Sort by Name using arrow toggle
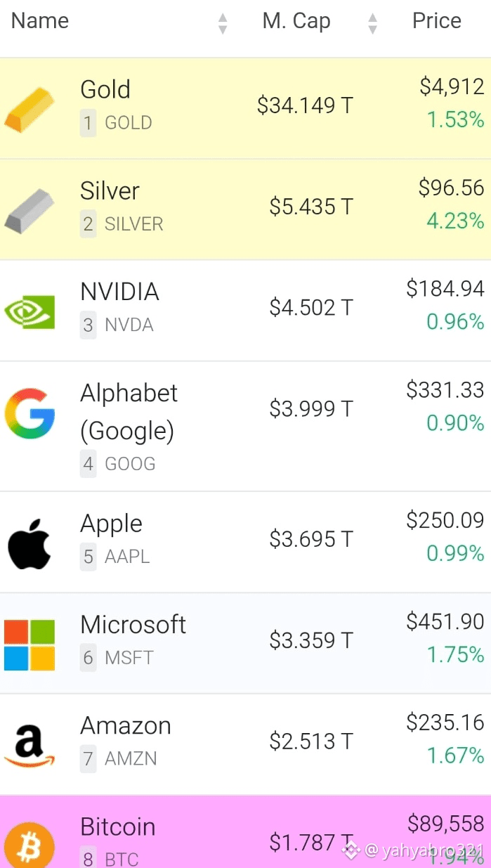 pos(223,23)
